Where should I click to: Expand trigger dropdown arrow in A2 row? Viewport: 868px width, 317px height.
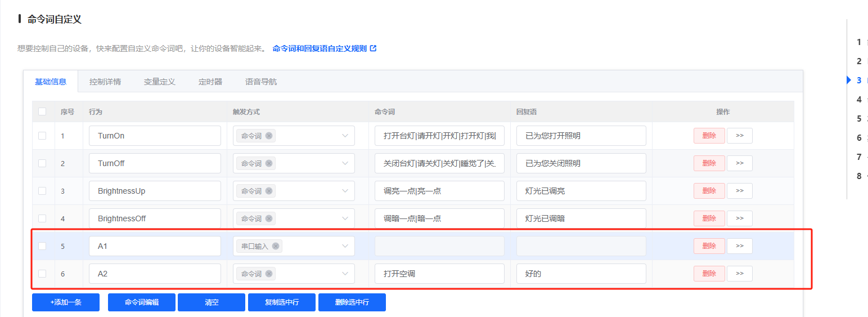click(x=345, y=274)
